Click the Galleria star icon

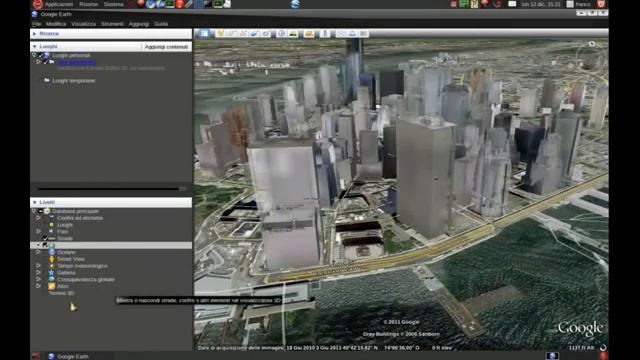click(x=52, y=273)
